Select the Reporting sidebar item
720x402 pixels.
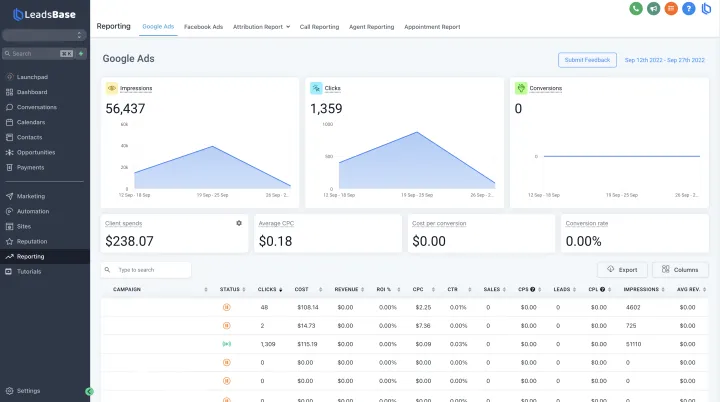pyautogui.click(x=45, y=256)
